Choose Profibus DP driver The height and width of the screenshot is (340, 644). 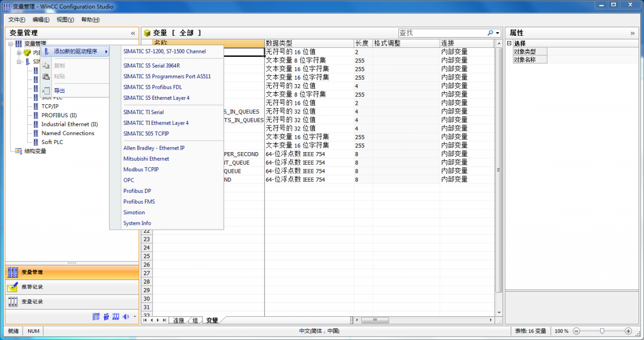point(167,191)
